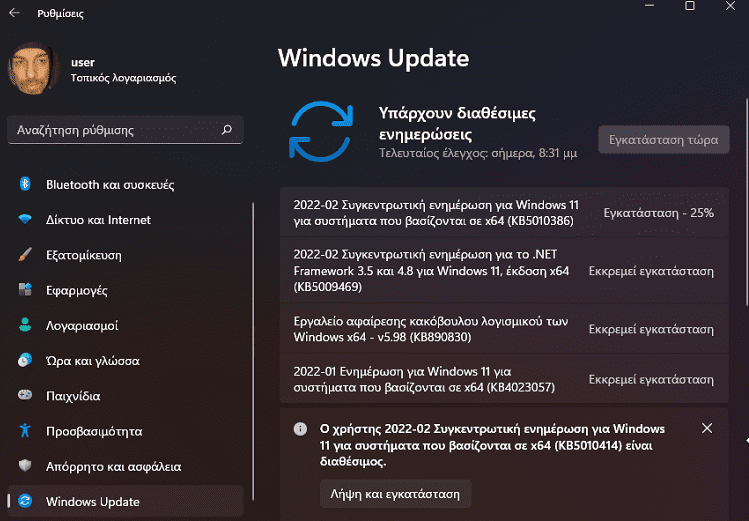Select the KB5010386 cumulative update row

504,213
